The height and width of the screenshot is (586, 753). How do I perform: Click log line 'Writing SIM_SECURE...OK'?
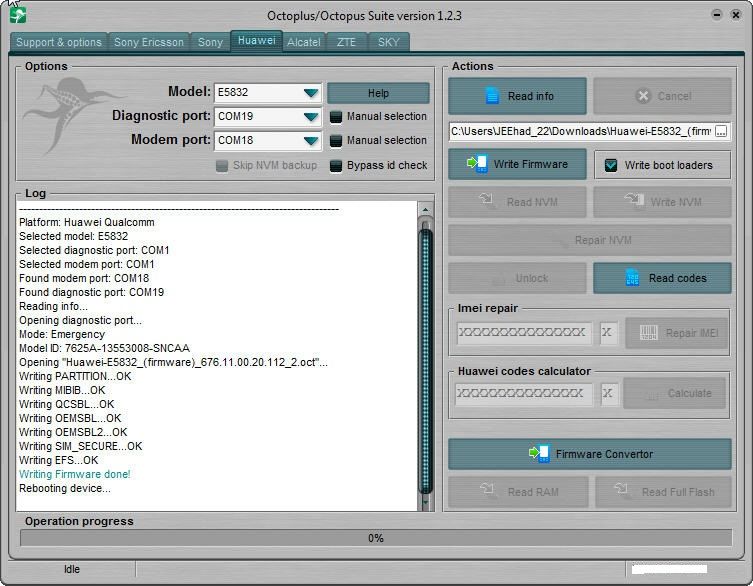point(81,447)
